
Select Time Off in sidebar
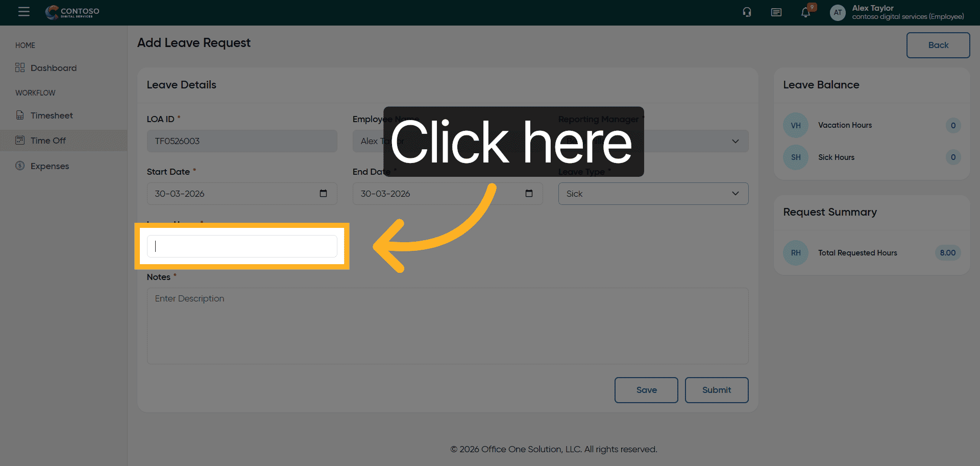point(48,141)
